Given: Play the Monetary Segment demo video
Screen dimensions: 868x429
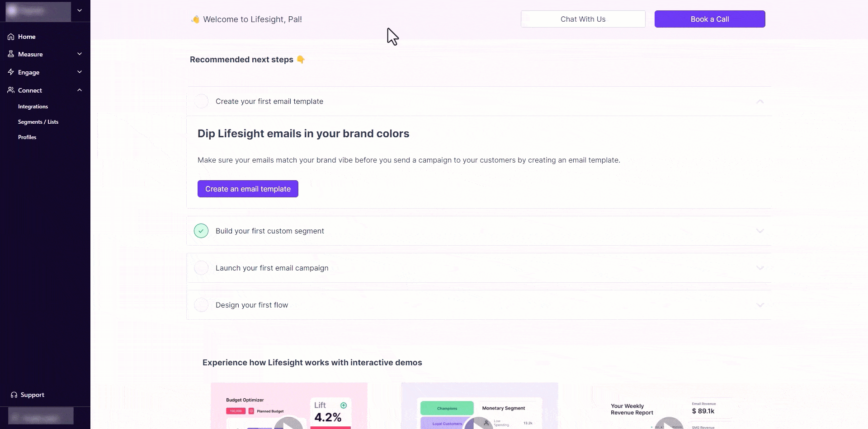Looking at the screenshot, I should tap(478, 424).
